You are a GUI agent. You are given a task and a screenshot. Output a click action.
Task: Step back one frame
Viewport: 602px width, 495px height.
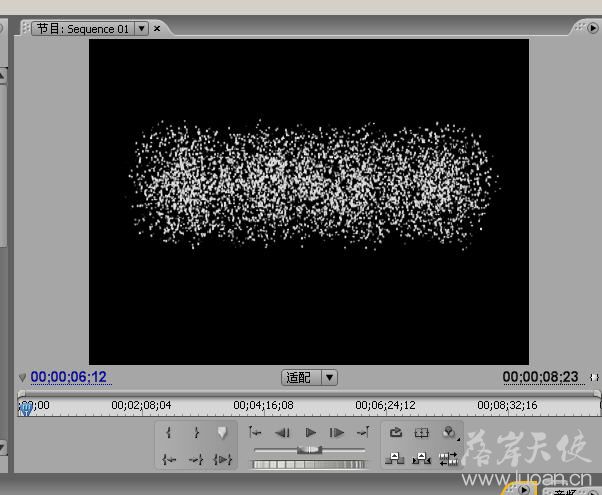point(283,433)
